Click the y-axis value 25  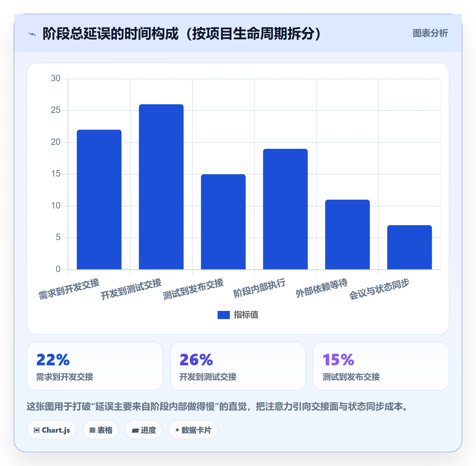(56, 110)
